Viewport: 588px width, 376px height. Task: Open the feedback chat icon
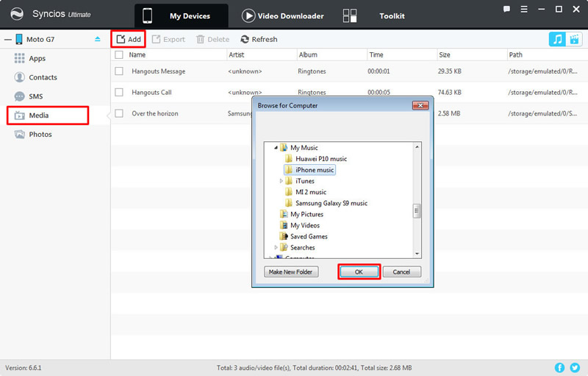click(506, 9)
